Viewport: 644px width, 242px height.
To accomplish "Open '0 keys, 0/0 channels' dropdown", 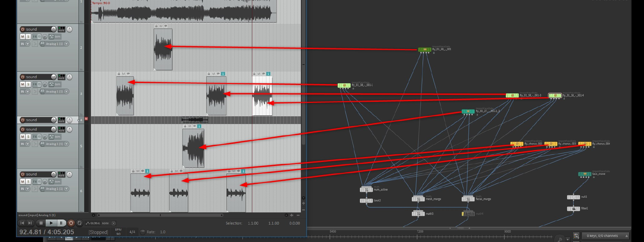I will pyautogui.click(x=605, y=236).
